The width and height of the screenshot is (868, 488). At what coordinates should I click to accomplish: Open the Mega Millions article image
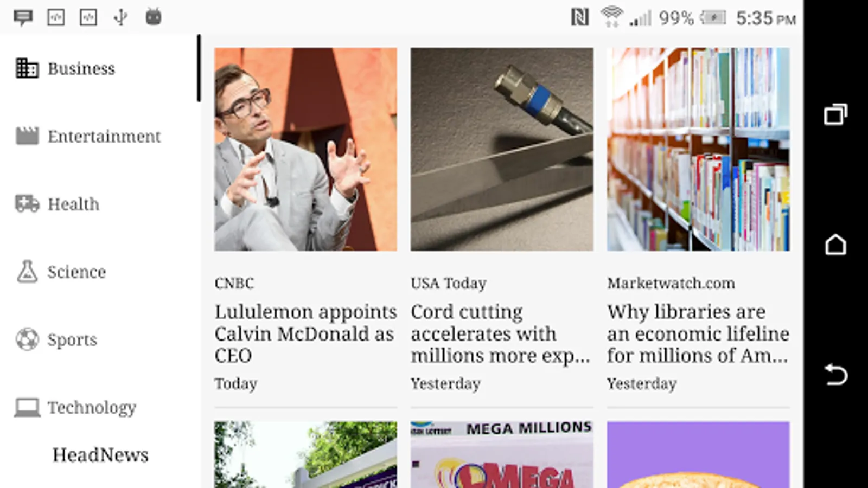(x=502, y=454)
